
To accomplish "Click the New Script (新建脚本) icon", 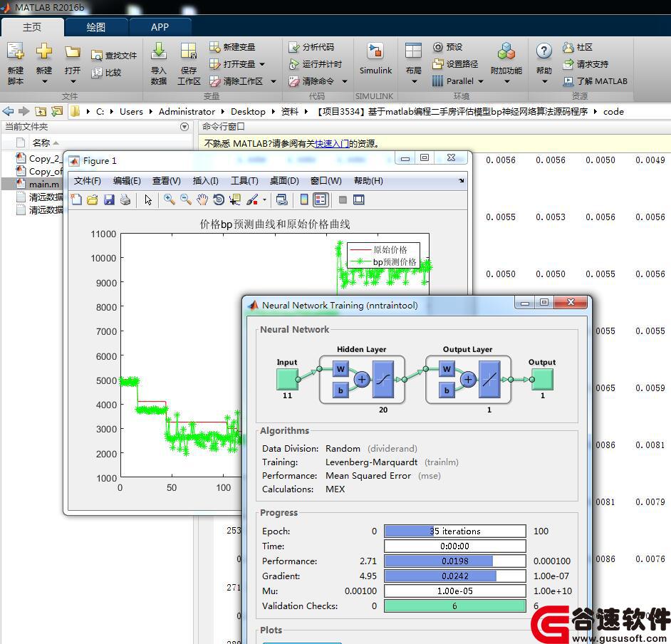I will (16, 52).
